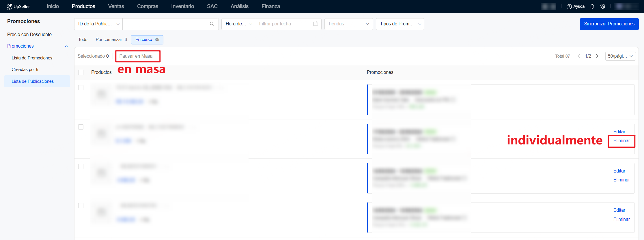Open the notifications bell

click(x=592, y=6)
